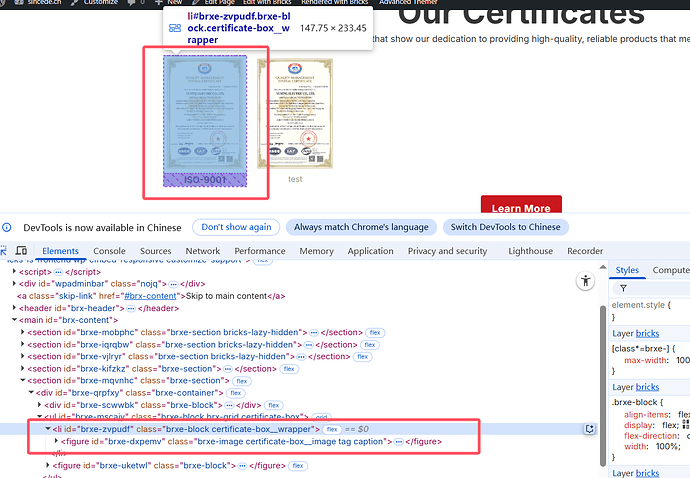The image size is (690, 478).
Task: Click the AI assistance icon on the selected li row
Action: coord(590,429)
